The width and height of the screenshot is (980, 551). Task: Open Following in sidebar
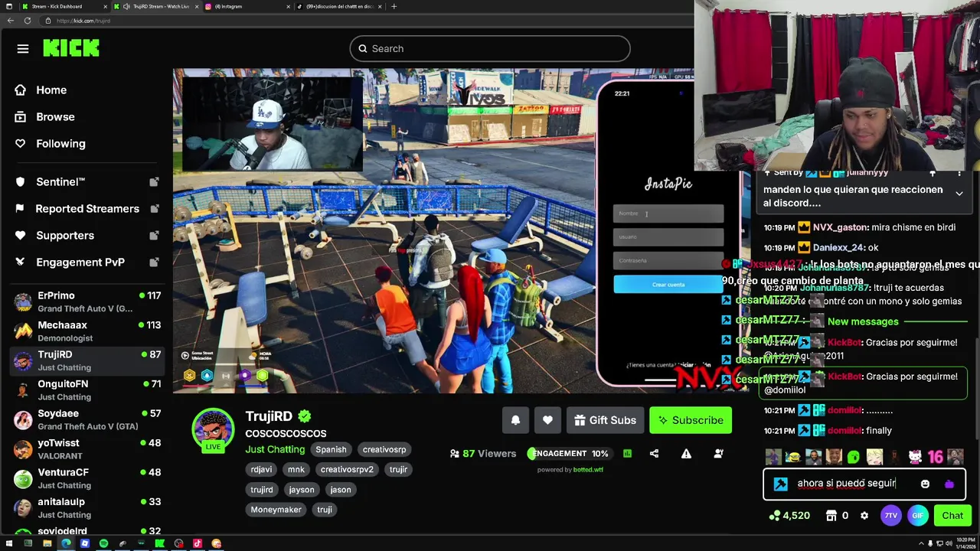pyautogui.click(x=60, y=144)
